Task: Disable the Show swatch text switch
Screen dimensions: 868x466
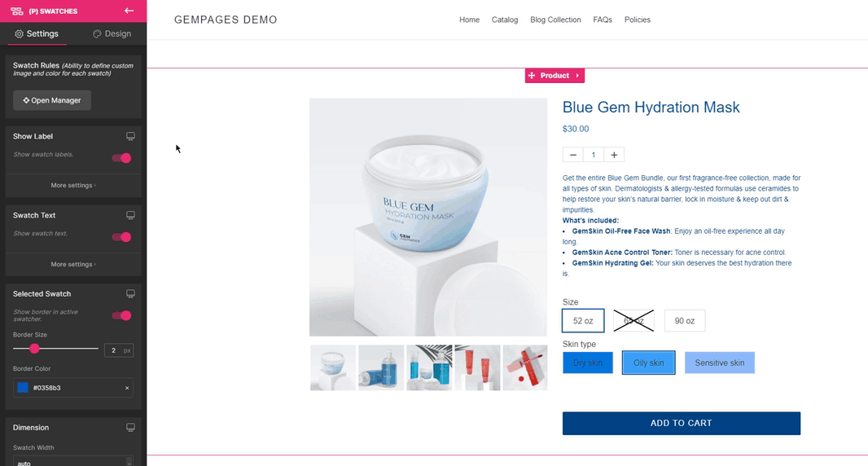Action: tap(122, 237)
